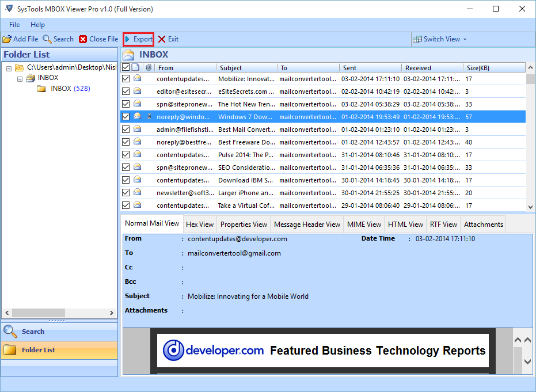
Task: Uncheck the contentupdates Mobilize email checkbox
Action: (126, 79)
